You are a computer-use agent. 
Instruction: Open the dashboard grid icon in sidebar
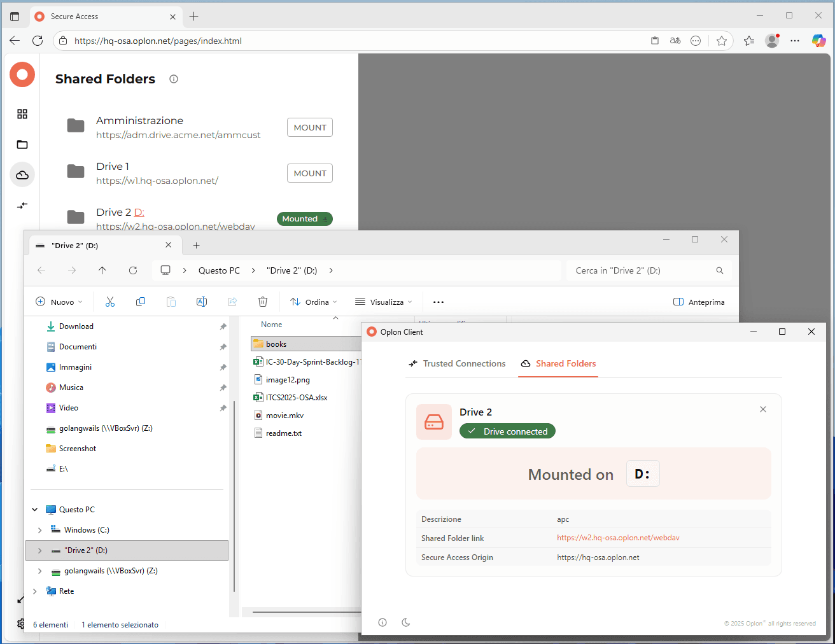[22, 114]
